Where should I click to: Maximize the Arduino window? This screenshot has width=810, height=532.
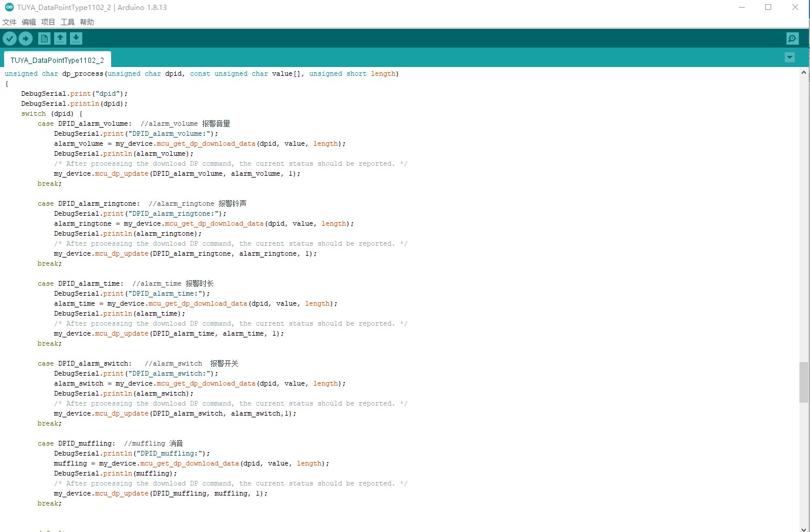(x=768, y=7)
